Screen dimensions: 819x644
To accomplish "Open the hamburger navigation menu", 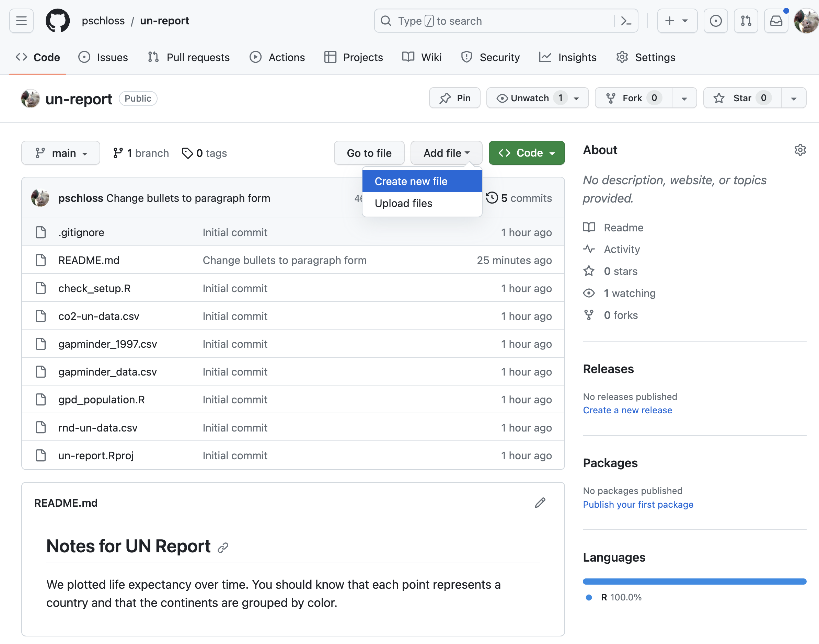I will [22, 21].
